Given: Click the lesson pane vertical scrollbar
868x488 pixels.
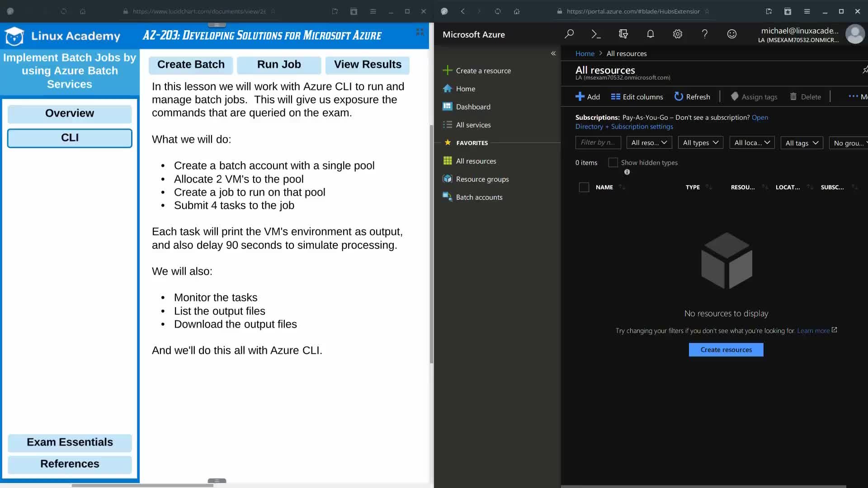Looking at the screenshot, I should coord(431,244).
